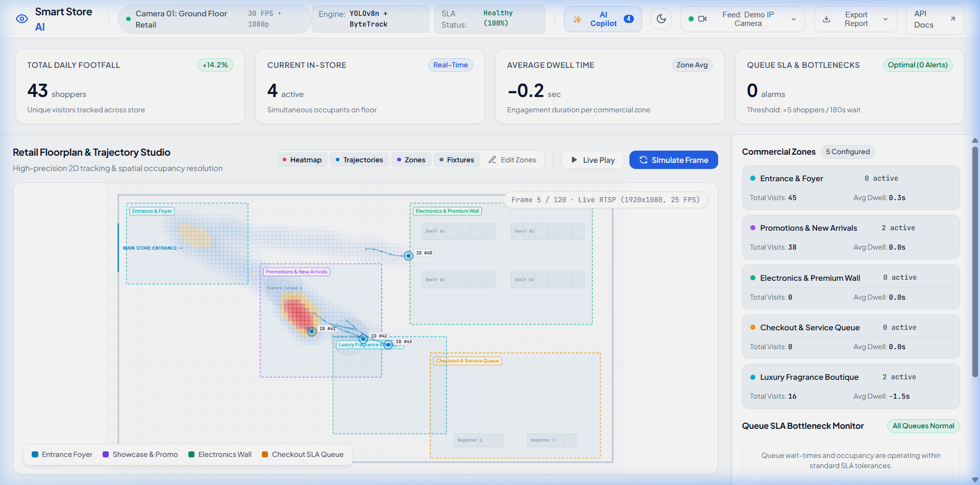Click the Shelf A1 fixture on floorplan

pyautogui.click(x=458, y=231)
